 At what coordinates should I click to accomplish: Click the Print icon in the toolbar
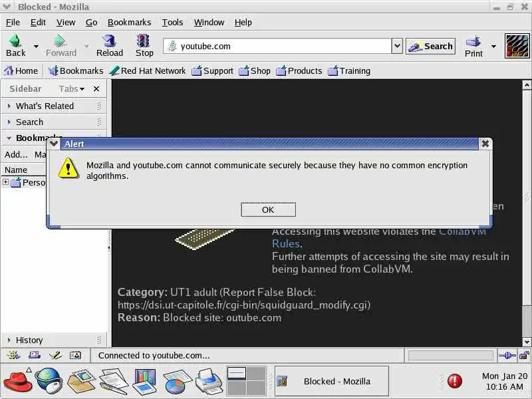point(473,47)
